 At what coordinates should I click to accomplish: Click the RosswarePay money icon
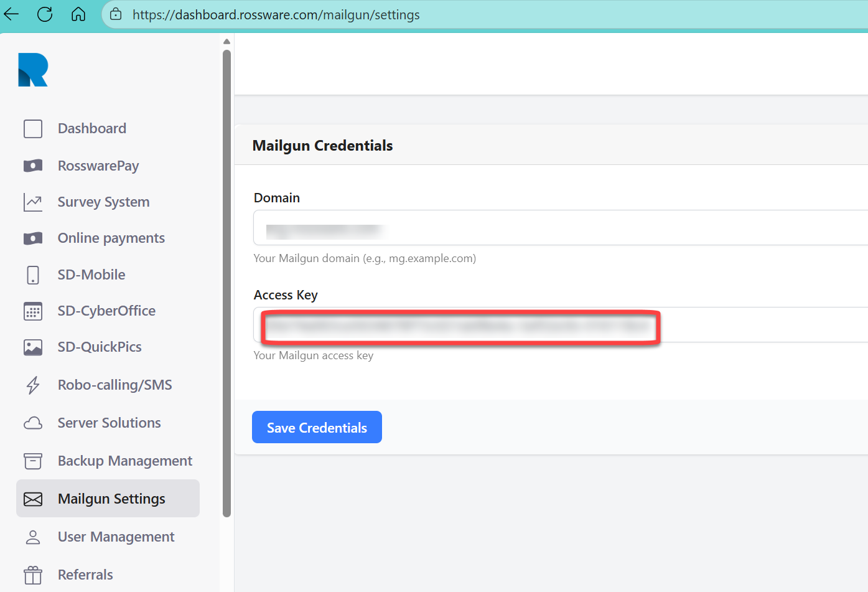[33, 166]
